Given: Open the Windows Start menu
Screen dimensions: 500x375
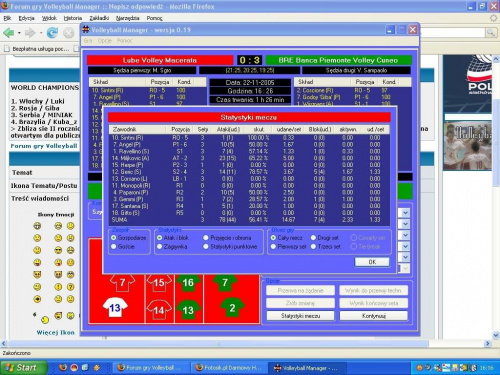Looking at the screenshot, I should pyautogui.click(x=23, y=367).
